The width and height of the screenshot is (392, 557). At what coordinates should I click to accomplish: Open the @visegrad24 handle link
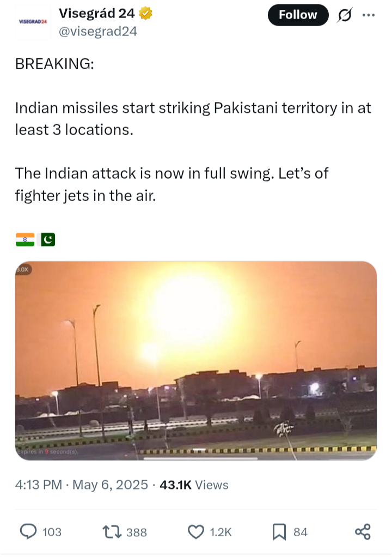[98, 32]
